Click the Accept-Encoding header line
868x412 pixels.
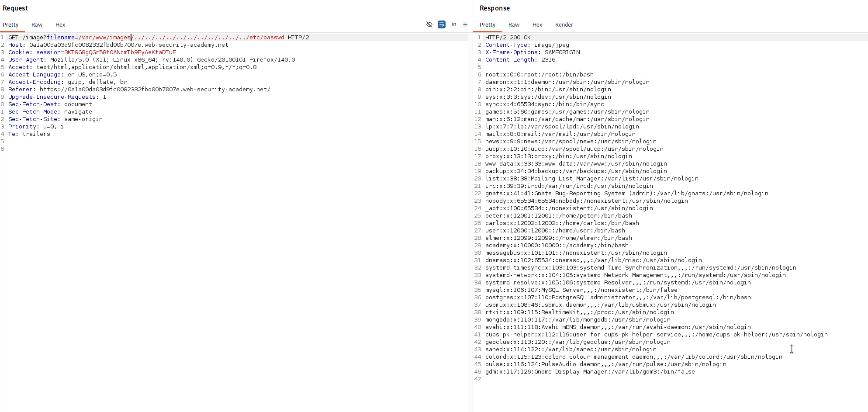[x=67, y=82]
